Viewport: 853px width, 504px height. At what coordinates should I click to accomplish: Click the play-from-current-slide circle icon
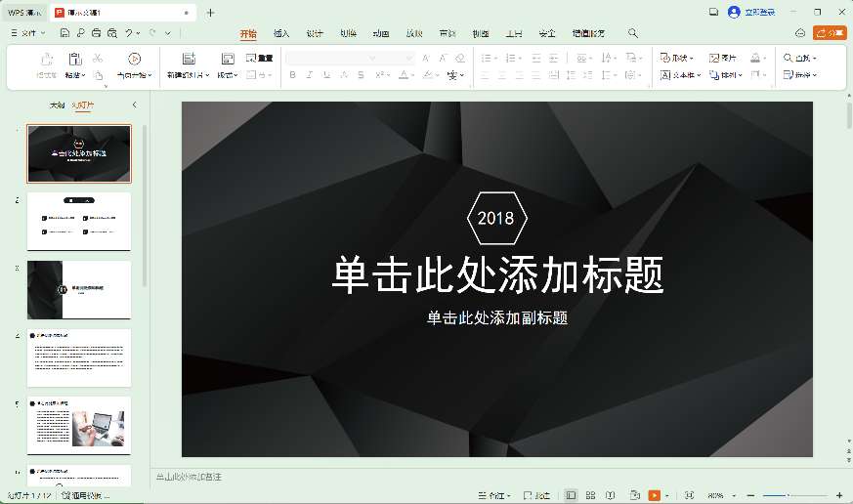(x=135, y=59)
